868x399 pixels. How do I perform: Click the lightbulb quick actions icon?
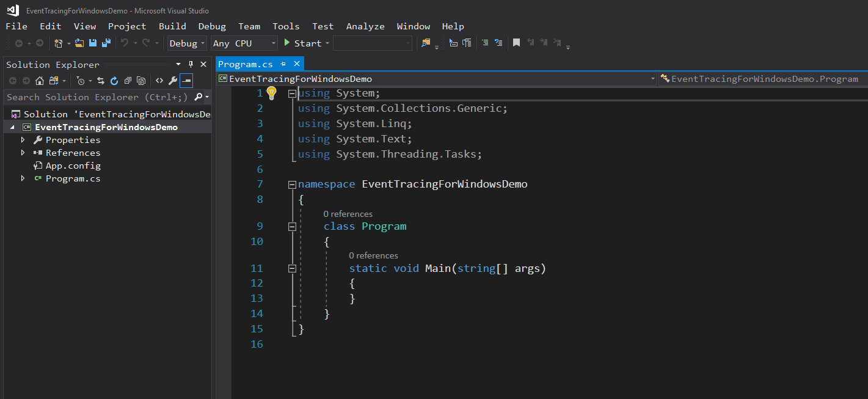272,93
